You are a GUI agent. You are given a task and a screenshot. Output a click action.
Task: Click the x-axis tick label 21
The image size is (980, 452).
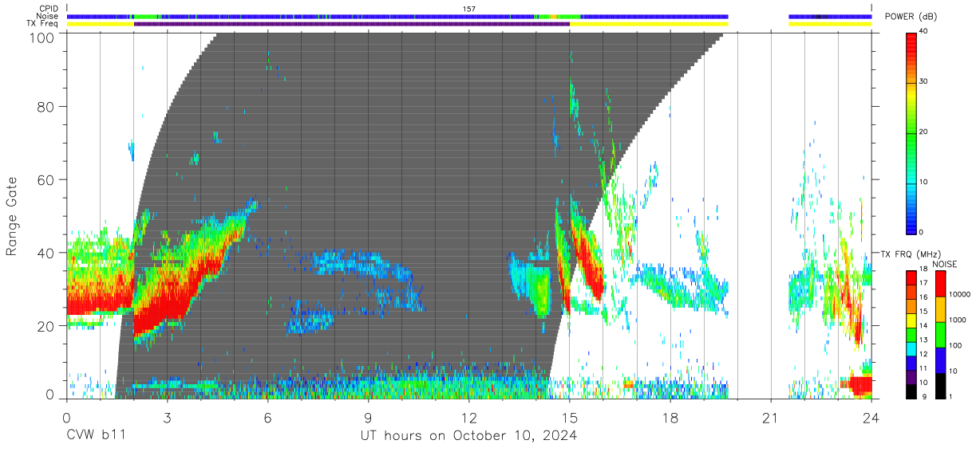pos(771,417)
